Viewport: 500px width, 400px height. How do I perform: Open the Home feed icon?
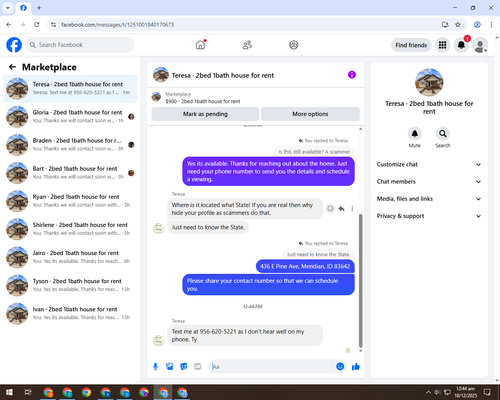coord(200,45)
